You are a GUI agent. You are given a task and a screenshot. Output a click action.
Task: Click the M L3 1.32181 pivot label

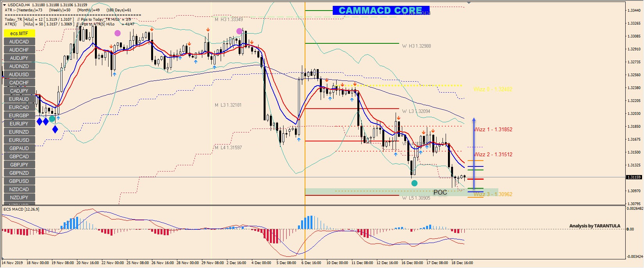pyautogui.click(x=228, y=105)
